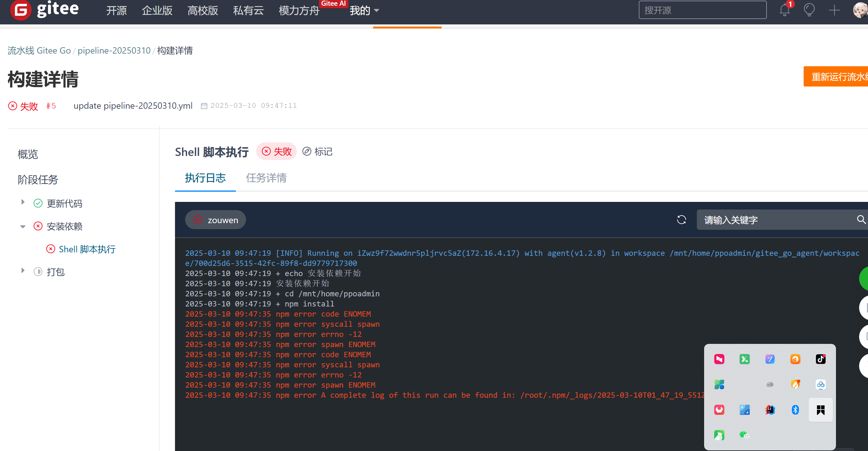Image resolution: width=868 pixels, height=451 pixels.
Task: Expand the 打包 stage
Action: (x=23, y=270)
